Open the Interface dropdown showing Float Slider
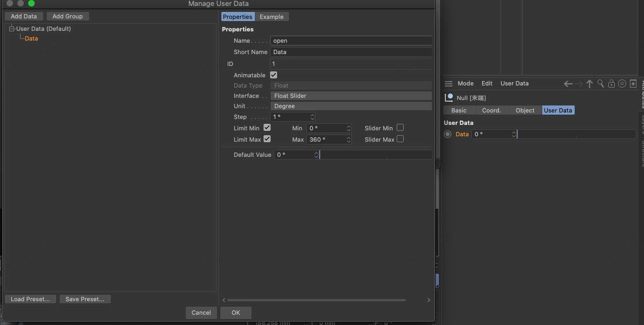644x325 pixels. pyautogui.click(x=351, y=96)
